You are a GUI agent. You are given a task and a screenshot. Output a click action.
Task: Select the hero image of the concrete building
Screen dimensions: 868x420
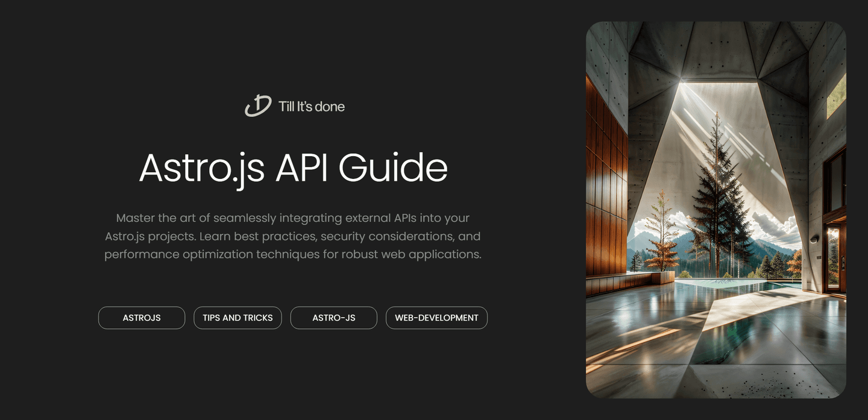click(x=715, y=210)
